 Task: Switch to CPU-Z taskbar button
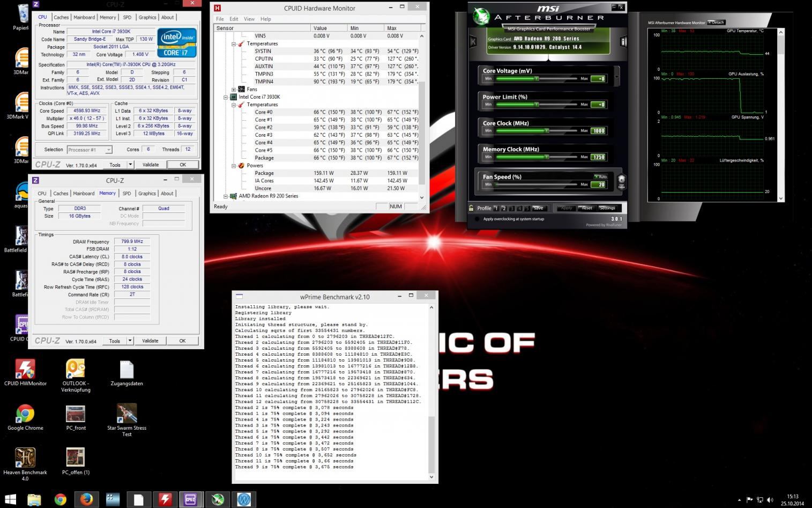[190, 499]
